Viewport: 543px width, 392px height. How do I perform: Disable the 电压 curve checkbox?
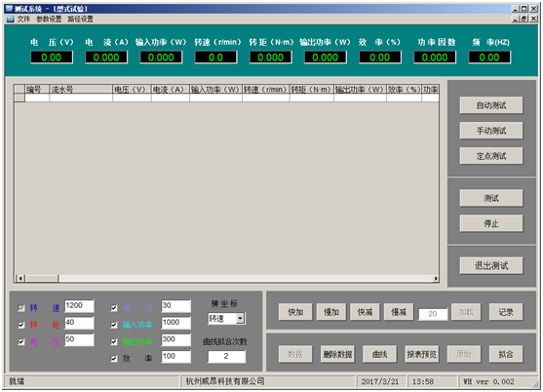click(21, 341)
